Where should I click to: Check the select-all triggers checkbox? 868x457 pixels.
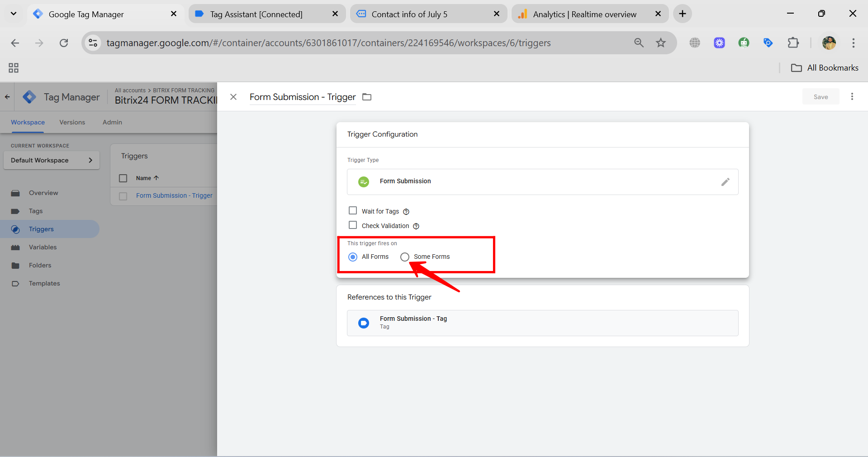tap(123, 178)
